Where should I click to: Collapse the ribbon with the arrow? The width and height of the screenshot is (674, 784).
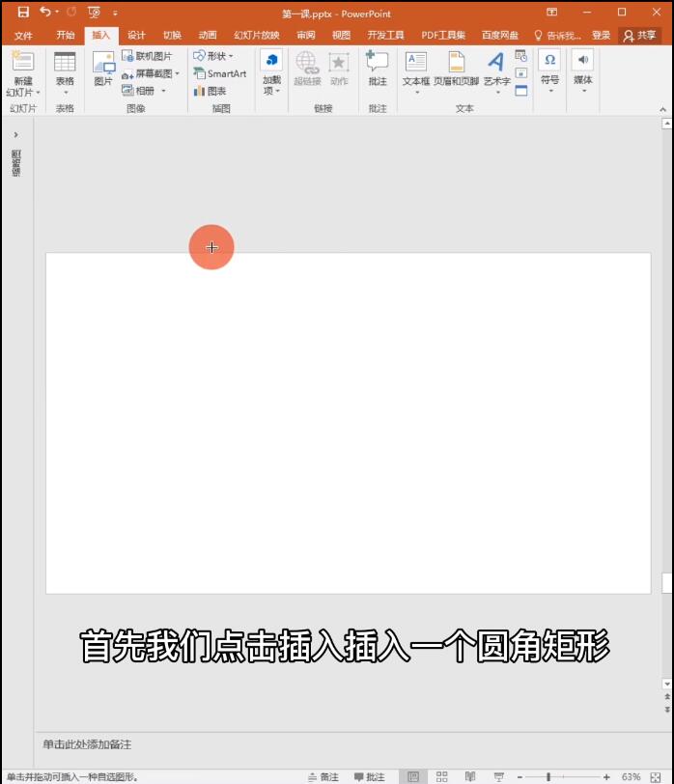pos(663,109)
